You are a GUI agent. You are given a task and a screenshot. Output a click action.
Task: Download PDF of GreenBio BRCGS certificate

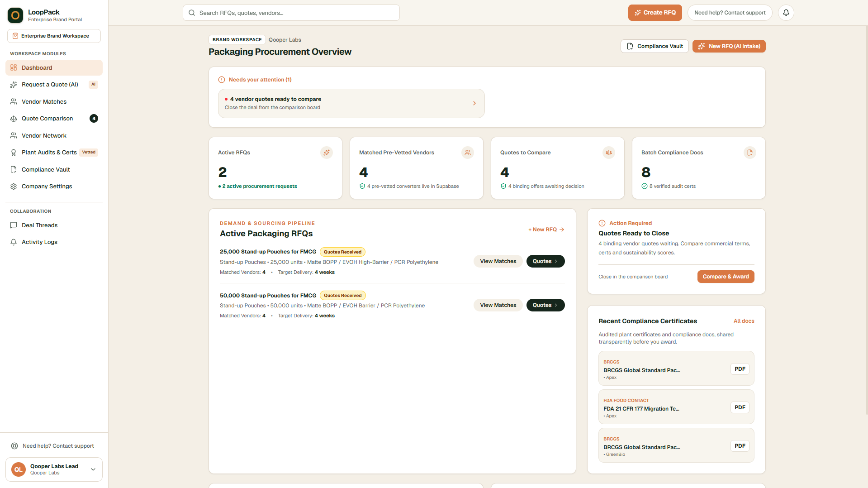(x=740, y=446)
